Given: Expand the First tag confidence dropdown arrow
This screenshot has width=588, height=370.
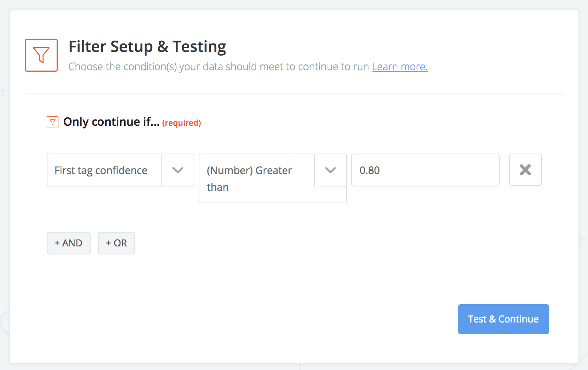Looking at the screenshot, I should click(178, 170).
